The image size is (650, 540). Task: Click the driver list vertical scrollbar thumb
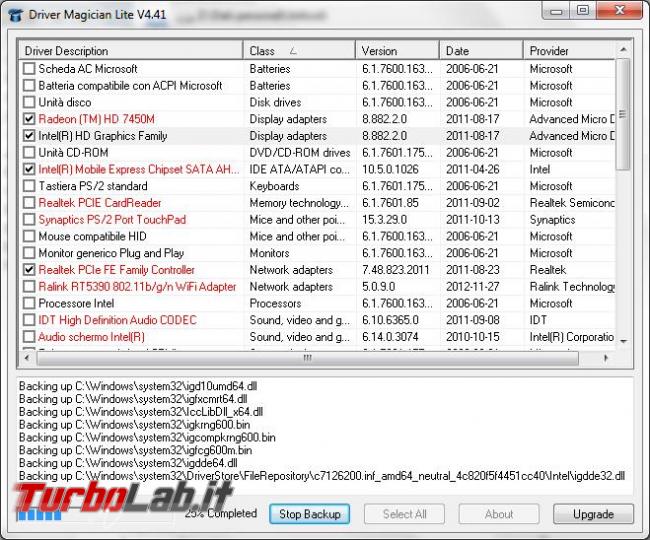click(x=623, y=114)
